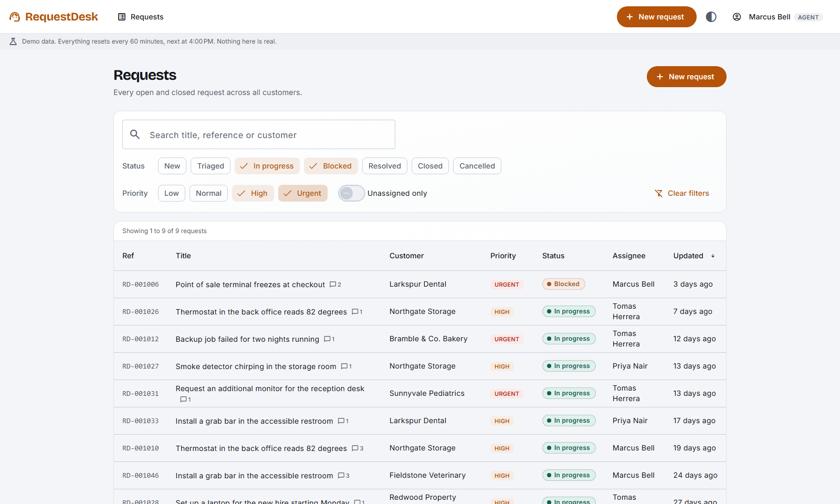
Task: Click 24 days ago updated cell
Action: pyautogui.click(x=695, y=475)
